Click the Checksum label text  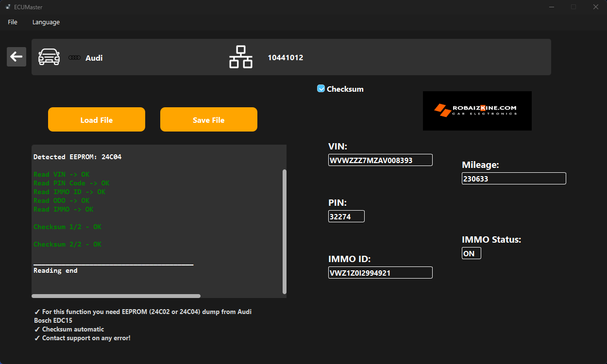pos(344,89)
